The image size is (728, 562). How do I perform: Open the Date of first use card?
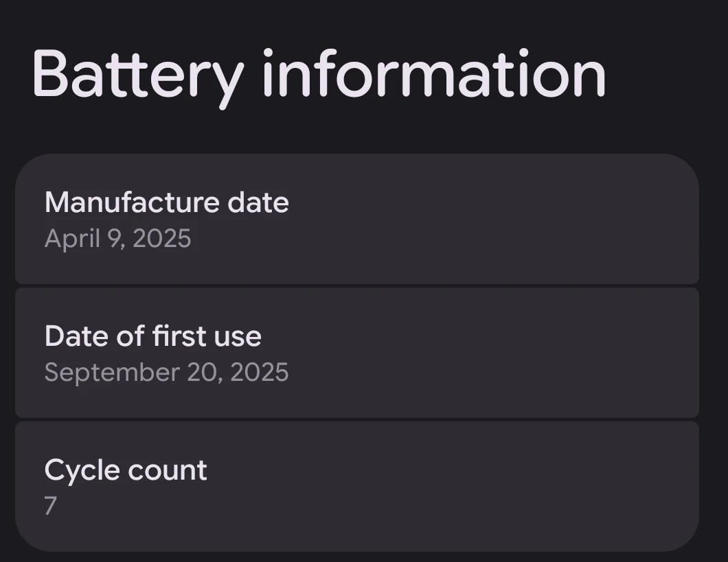tap(357, 353)
